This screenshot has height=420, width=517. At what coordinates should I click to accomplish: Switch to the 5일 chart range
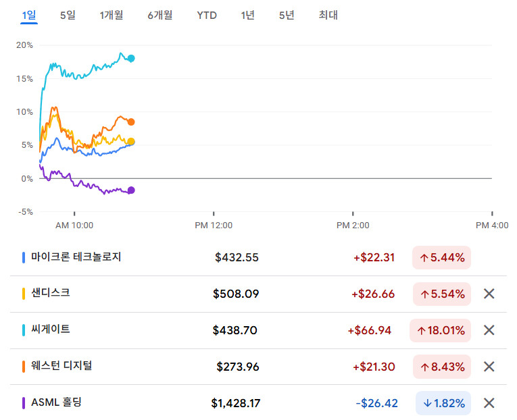click(68, 15)
